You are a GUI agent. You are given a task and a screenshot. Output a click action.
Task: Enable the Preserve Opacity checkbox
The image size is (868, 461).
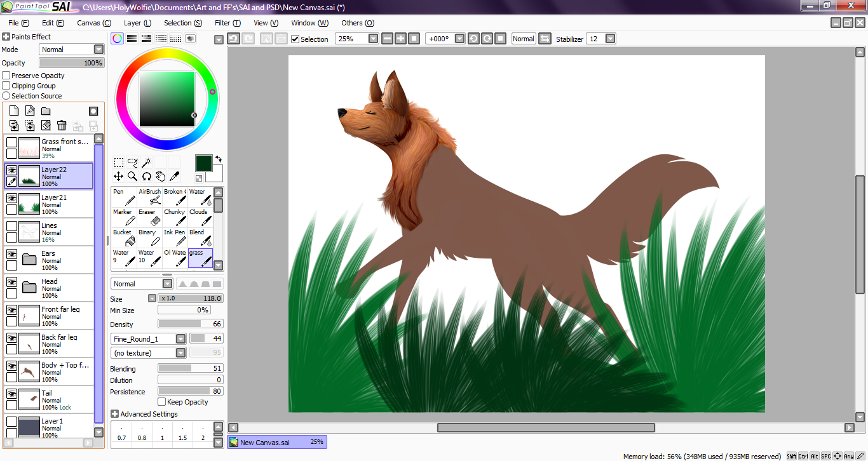click(6, 76)
